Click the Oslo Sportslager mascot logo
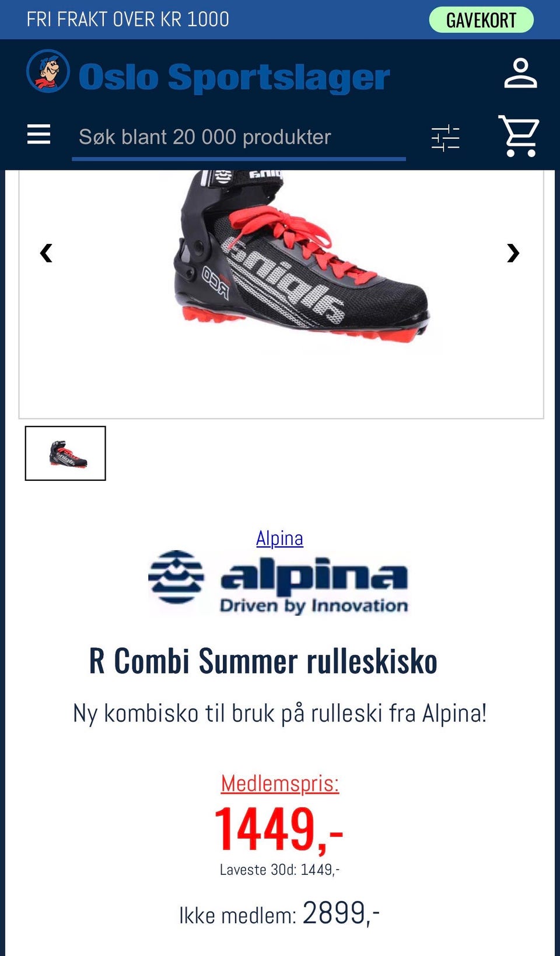The height and width of the screenshot is (956, 560). (48, 71)
